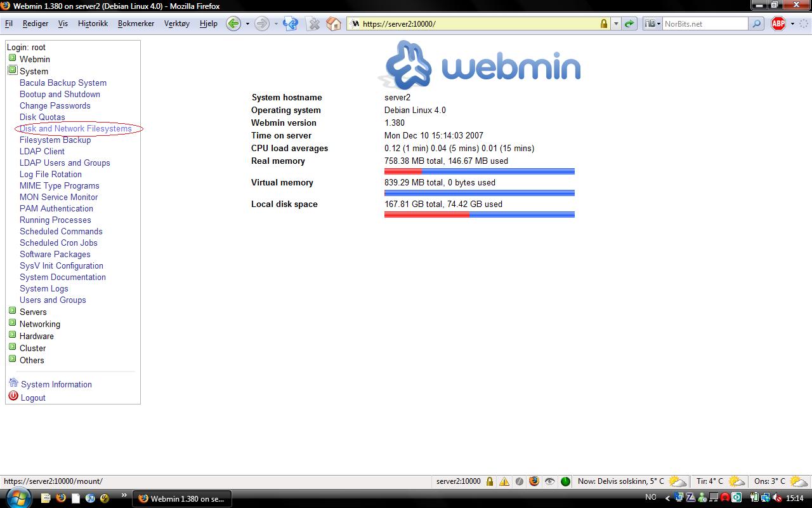Open Bacula Backup System link
This screenshot has height=508, width=812.
coord(63,83)
